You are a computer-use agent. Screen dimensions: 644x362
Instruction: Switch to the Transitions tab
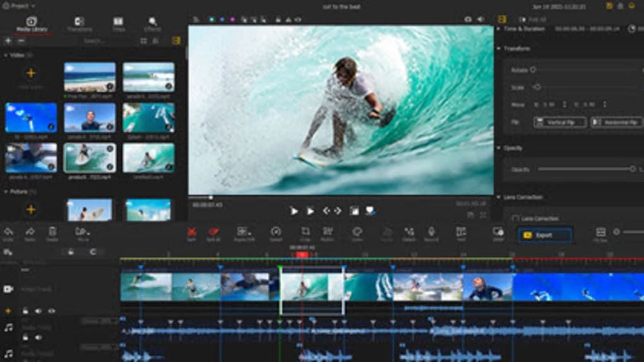coord(80,24)
